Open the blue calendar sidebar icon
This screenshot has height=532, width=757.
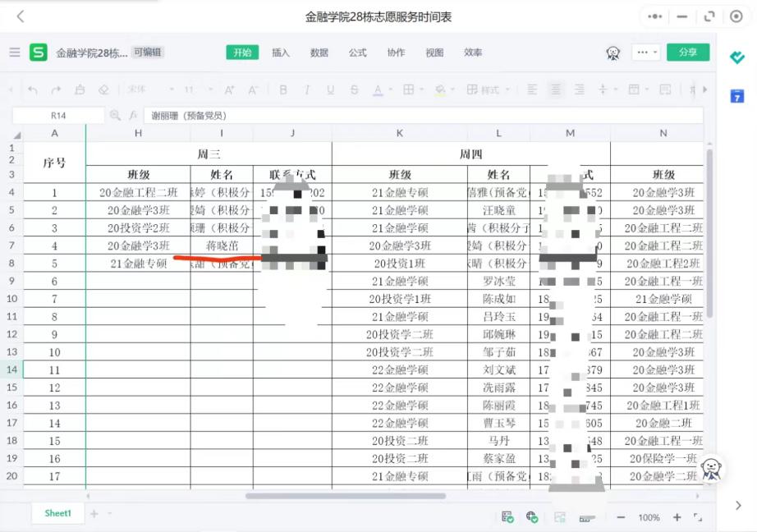(x=736, y=96)
